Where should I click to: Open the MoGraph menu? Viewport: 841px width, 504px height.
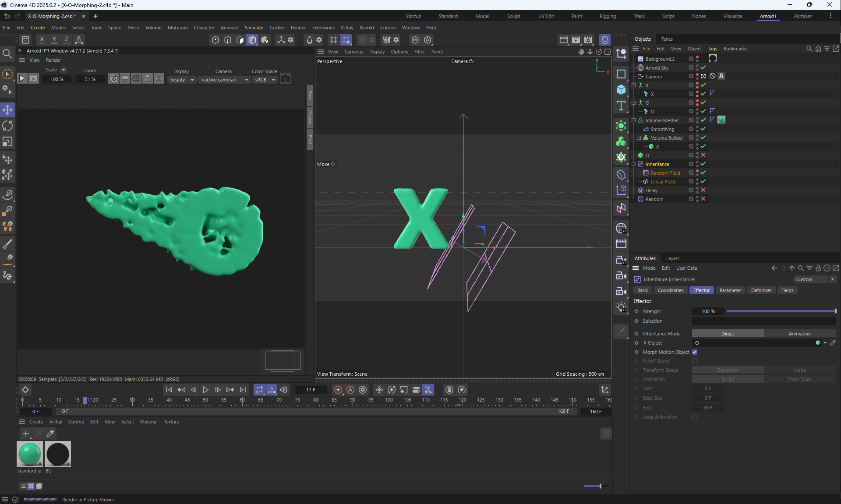point(177,28)
